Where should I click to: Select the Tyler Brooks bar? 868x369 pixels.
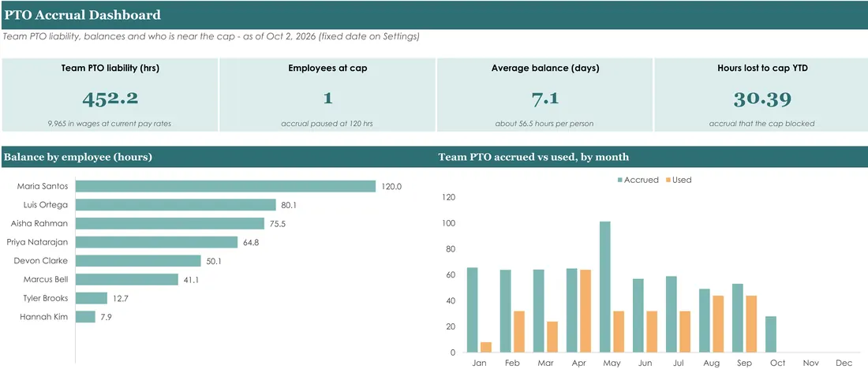coord(92,298)
